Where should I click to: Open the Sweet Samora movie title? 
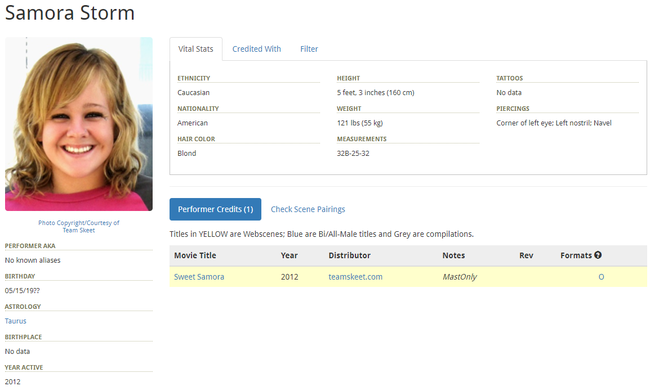point(199,277)
